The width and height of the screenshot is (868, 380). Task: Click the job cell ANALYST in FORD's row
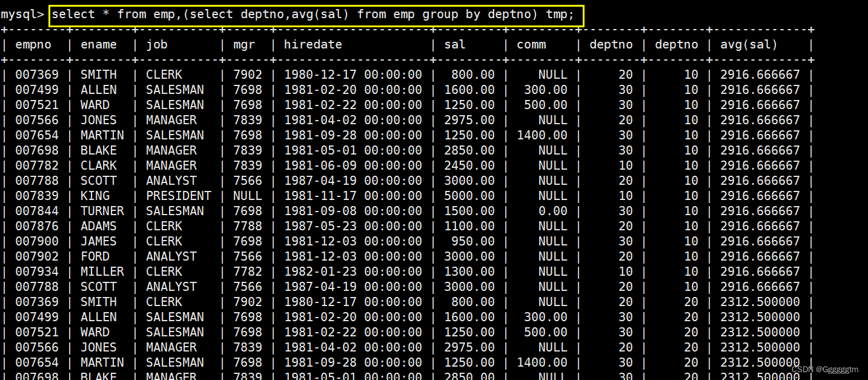[x=171, y=256]
